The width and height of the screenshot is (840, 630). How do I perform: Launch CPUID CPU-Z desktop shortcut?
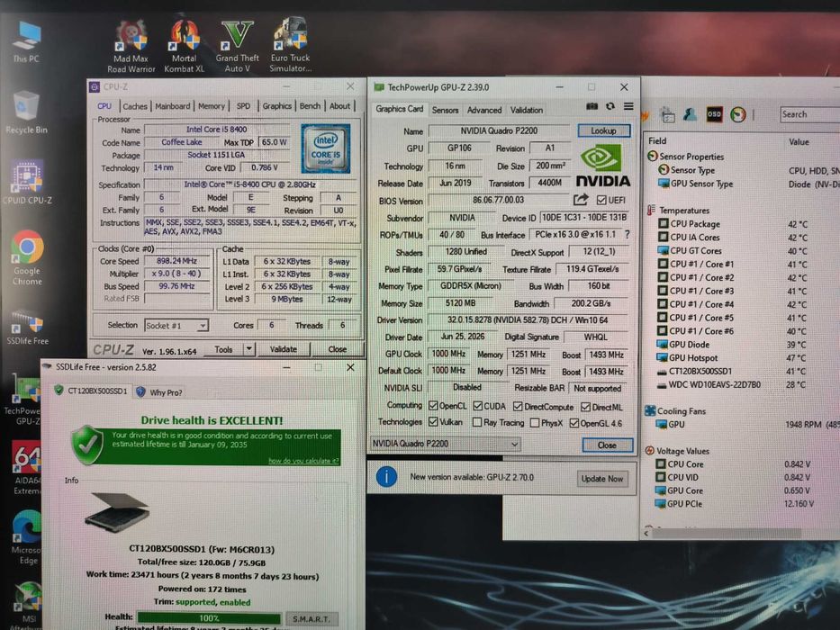point(27,182)
